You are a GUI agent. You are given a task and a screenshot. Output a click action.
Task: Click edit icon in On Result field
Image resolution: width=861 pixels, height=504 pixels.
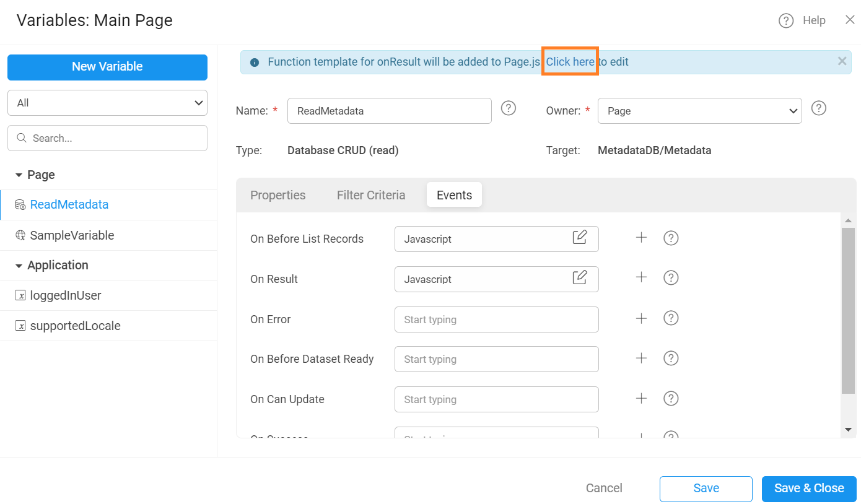click(579, 278)
